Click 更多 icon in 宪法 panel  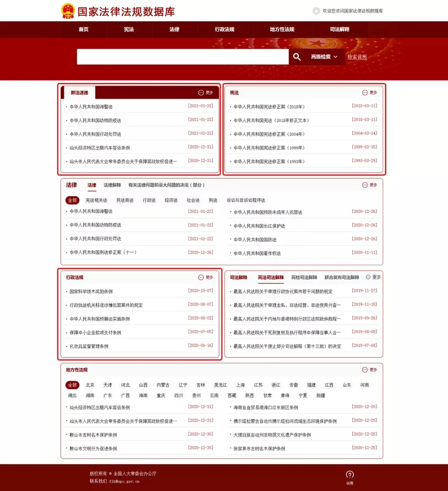pos(365,93)
